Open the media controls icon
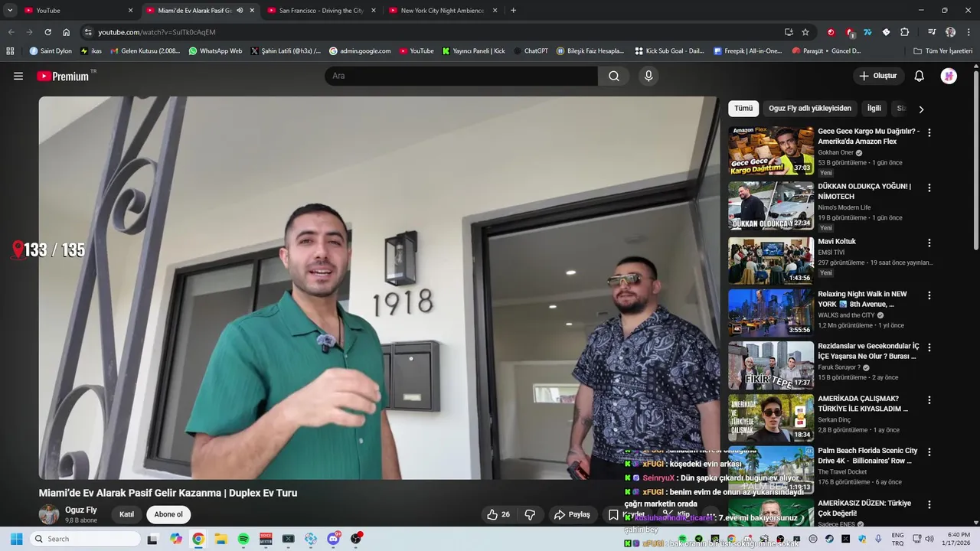The width and height of the screenshot is (980, 551). coord(932,32)
